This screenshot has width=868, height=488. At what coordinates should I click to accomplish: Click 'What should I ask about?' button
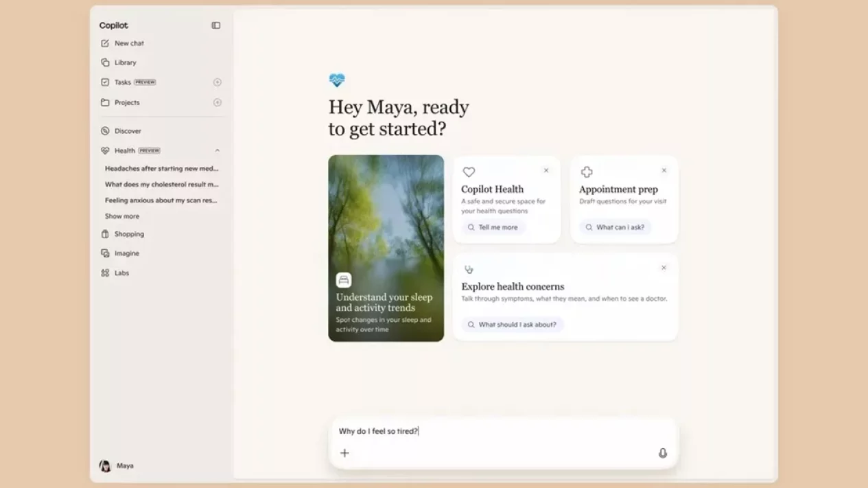pyautogui.click(x=512, y=325)
